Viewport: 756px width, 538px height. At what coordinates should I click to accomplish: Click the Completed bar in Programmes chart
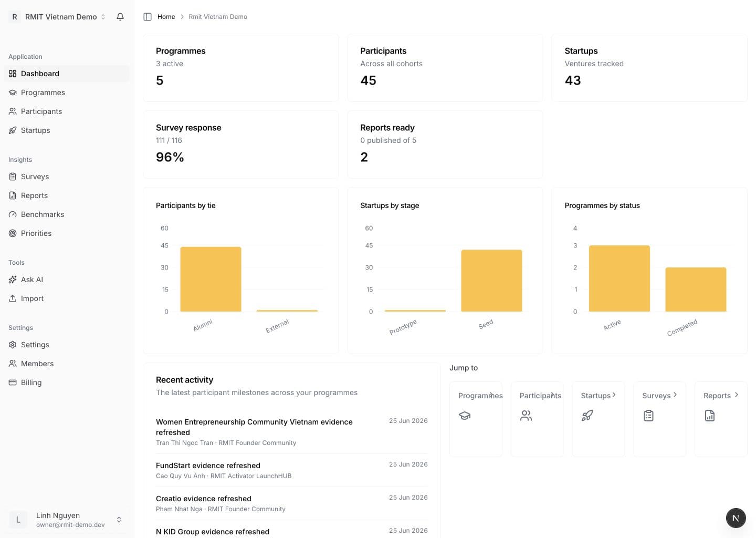[696, 289]
